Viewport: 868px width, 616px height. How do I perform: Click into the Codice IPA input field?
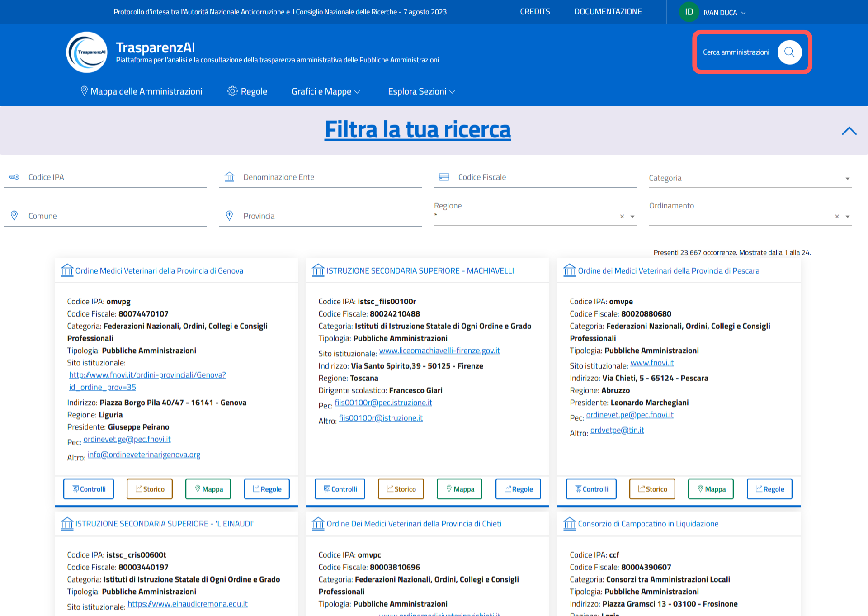pos(105,177)
